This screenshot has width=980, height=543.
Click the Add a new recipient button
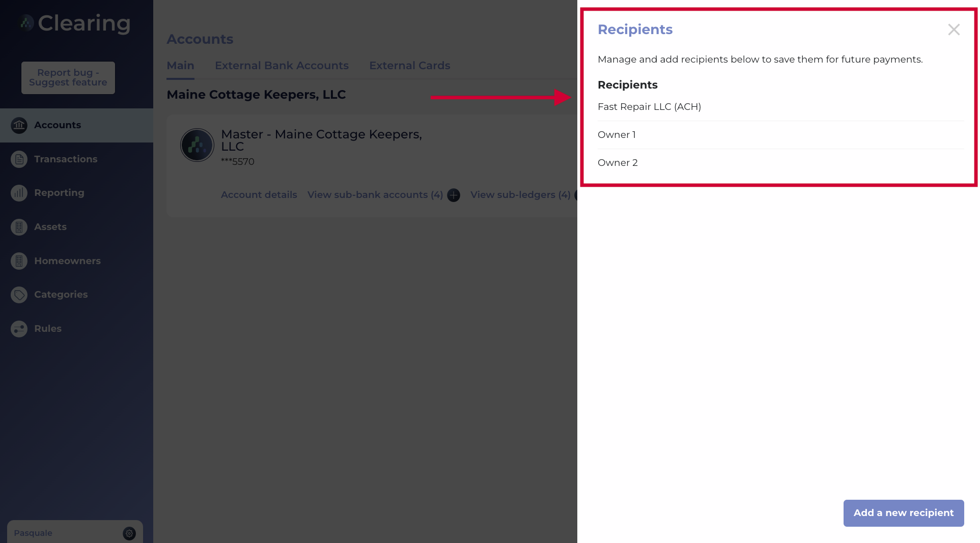(x=903, y=513)
